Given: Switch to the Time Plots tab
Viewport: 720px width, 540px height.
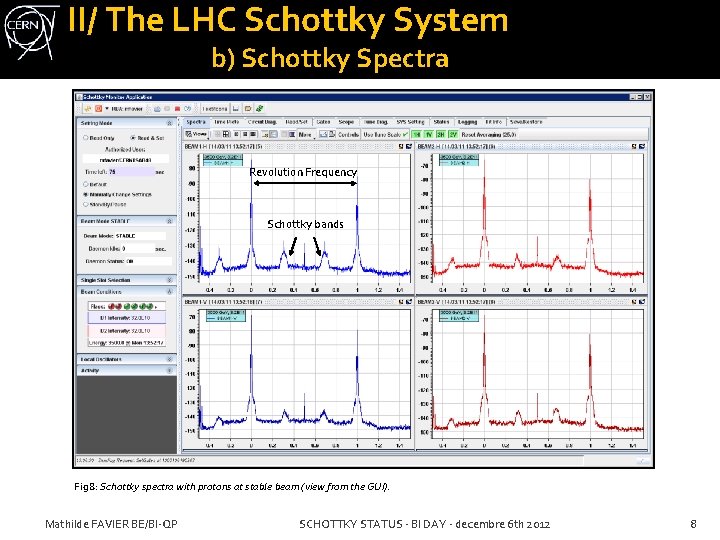Looking at the screenshot, I should point(227,122).
